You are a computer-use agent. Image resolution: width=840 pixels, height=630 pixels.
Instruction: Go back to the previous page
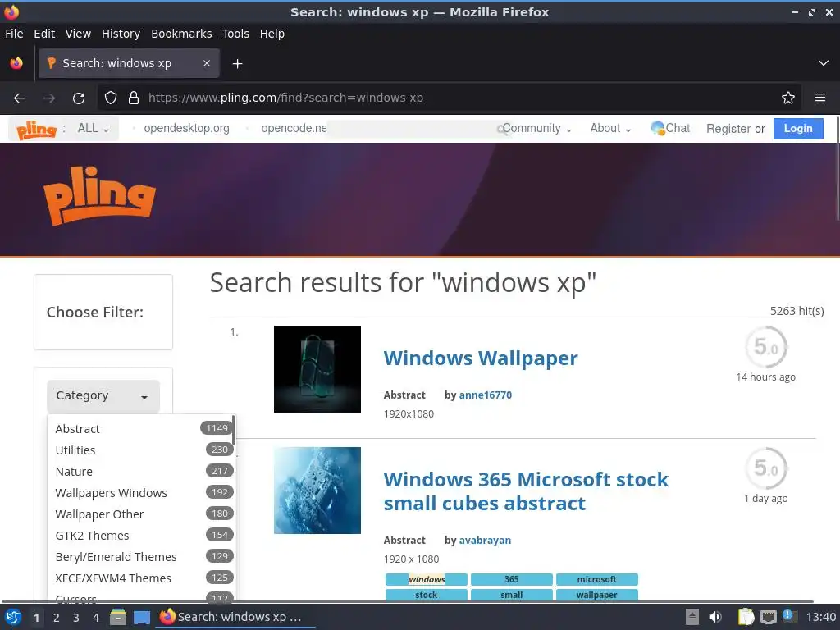[20, 98]
